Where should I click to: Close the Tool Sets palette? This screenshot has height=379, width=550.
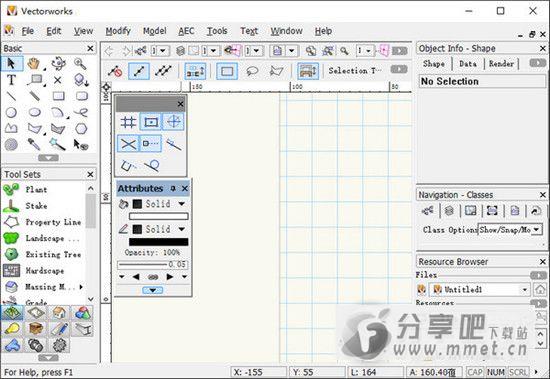90,174
